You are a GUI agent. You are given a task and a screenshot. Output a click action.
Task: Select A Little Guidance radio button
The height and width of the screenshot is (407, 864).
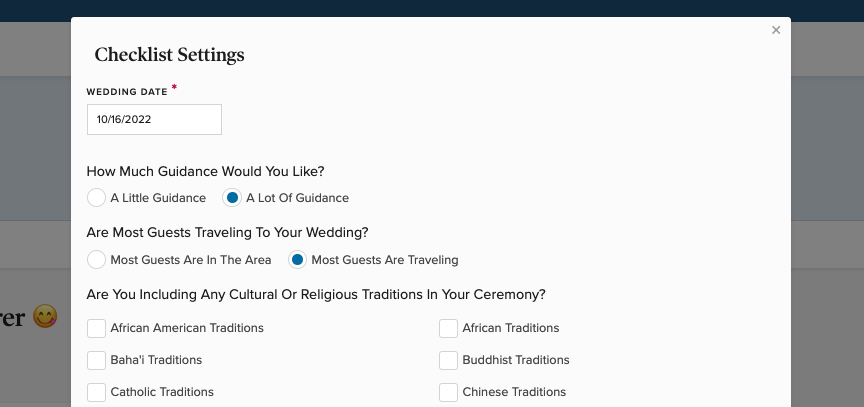(97, 198)
